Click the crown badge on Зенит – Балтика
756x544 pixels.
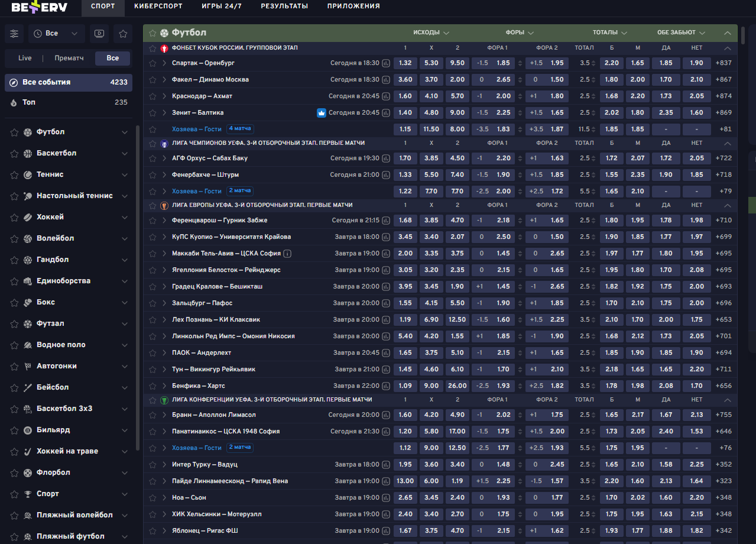[322, 112]
